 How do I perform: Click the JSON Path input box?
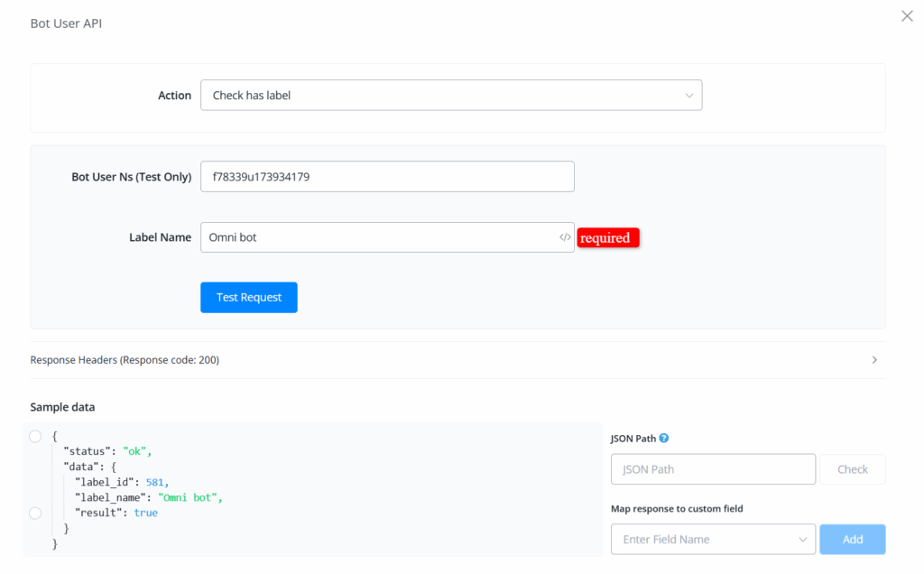click(x=713, y=469)
